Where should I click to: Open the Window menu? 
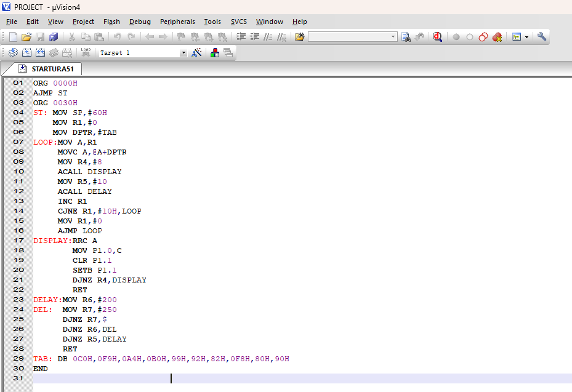[270, 22]
